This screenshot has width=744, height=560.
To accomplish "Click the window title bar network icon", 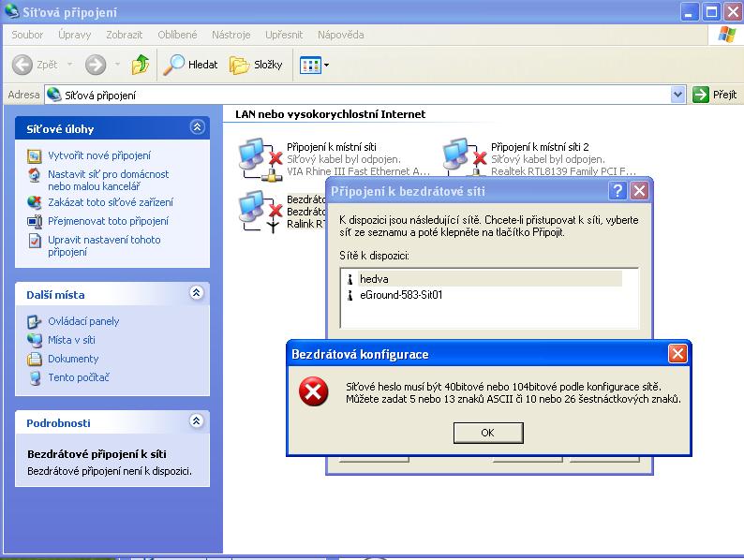I will tap(11, 11).
